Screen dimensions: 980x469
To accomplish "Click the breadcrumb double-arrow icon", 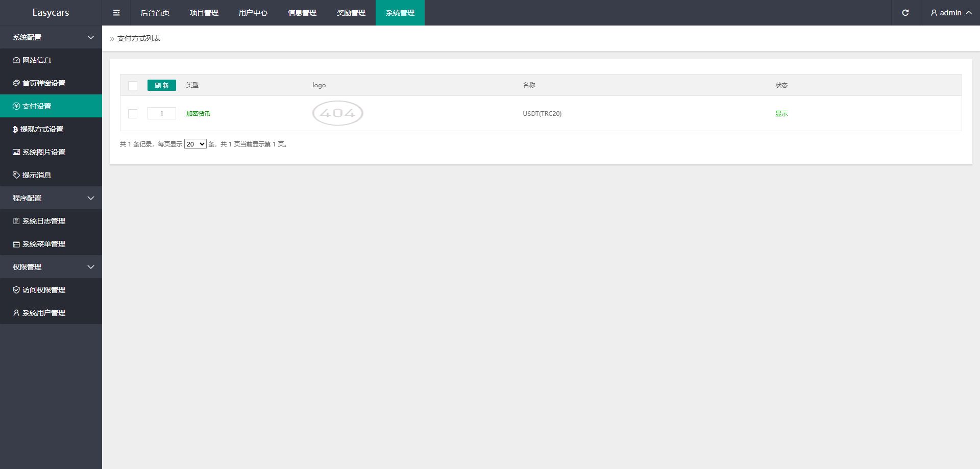I will pyautogui.click(x=112, y=39).
